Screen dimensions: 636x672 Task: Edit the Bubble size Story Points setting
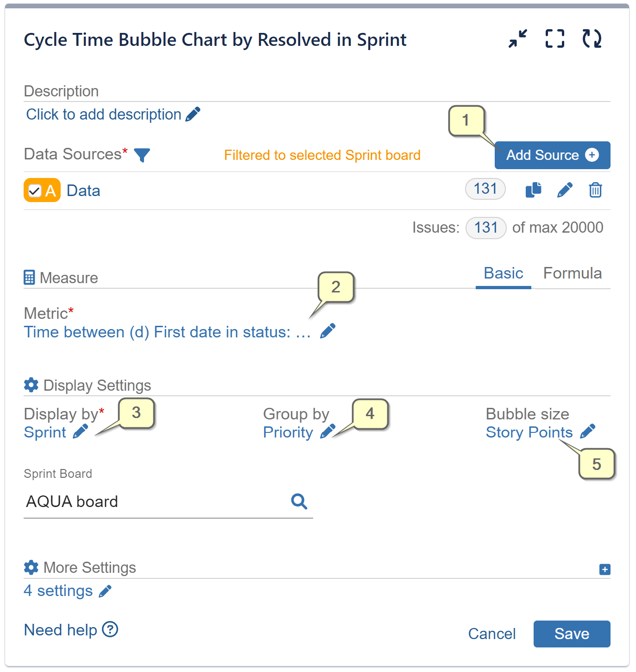[x=588, y=431]
